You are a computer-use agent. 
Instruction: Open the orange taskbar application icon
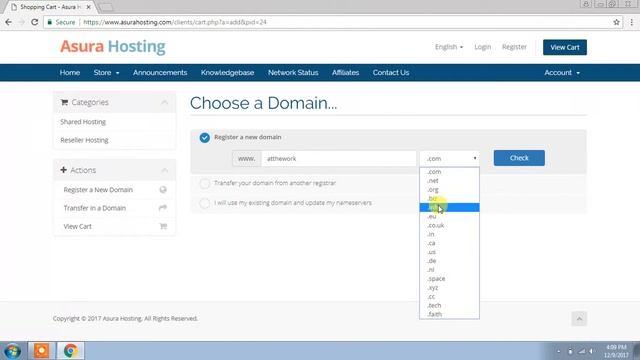(41, 351)
